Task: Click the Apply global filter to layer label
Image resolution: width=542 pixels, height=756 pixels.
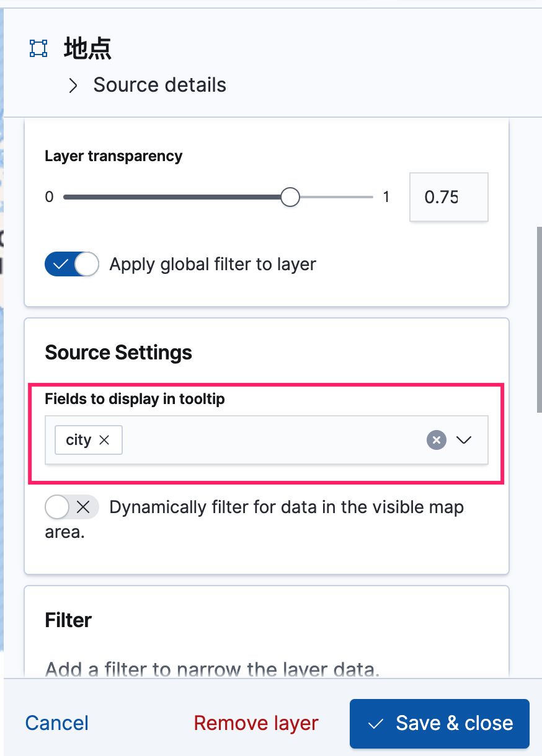Action: point(213,265)
